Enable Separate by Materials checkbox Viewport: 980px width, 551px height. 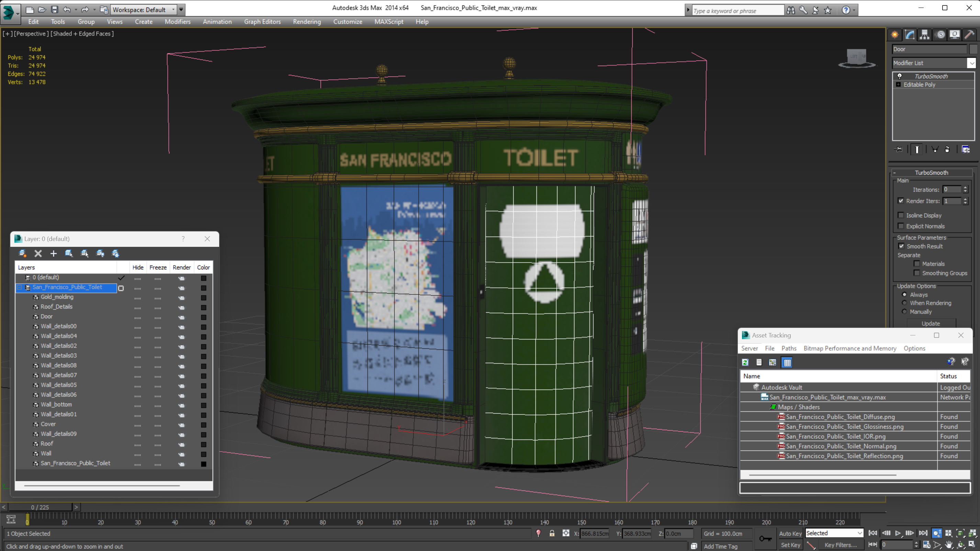917,264
